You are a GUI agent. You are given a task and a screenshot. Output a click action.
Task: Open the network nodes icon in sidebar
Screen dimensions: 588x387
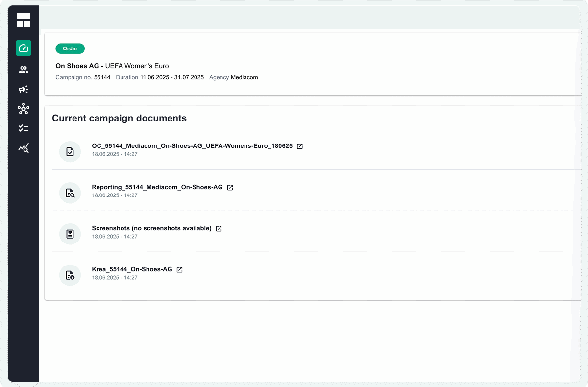[x=24, y=109]
